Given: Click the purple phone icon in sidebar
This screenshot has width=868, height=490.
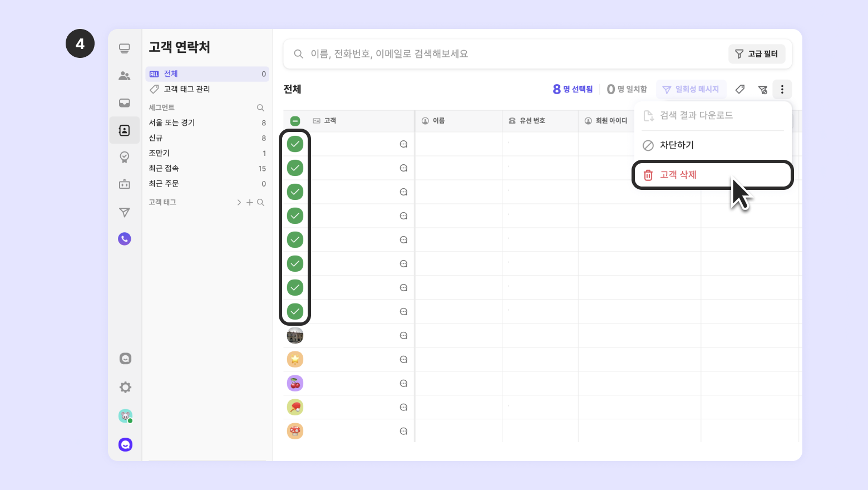Looking at the screenshot, I should pyautogui.click(x=125, y=239).
